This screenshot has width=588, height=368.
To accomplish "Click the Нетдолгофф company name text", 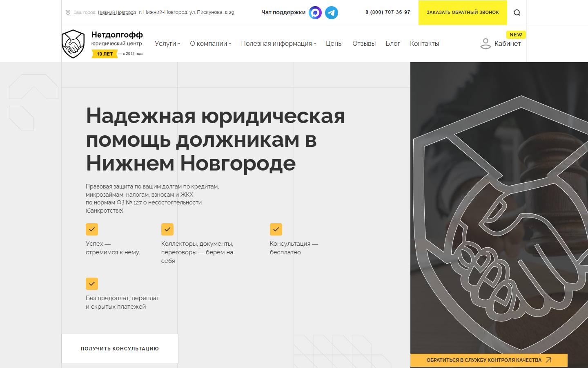I will (117, 35).
